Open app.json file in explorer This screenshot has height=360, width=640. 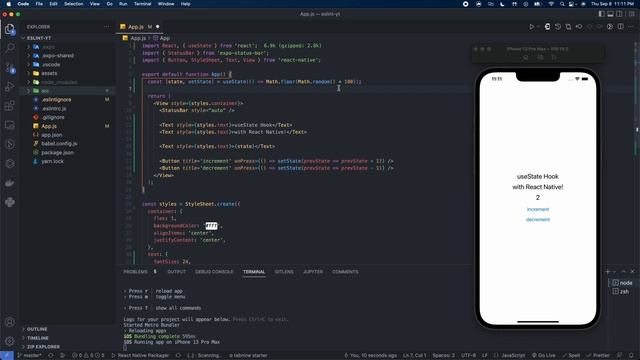(x=52, y=135)
